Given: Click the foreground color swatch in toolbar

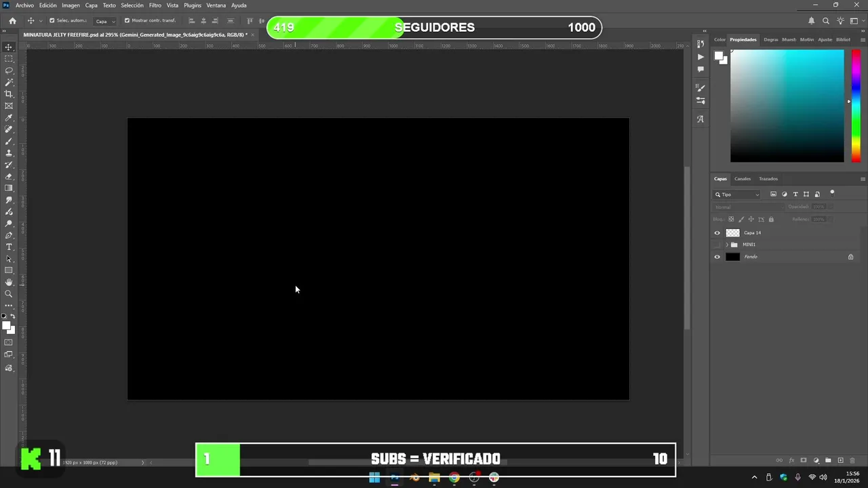Looking at the screenshot, I should pyautogui.click(x=6, y=326).
